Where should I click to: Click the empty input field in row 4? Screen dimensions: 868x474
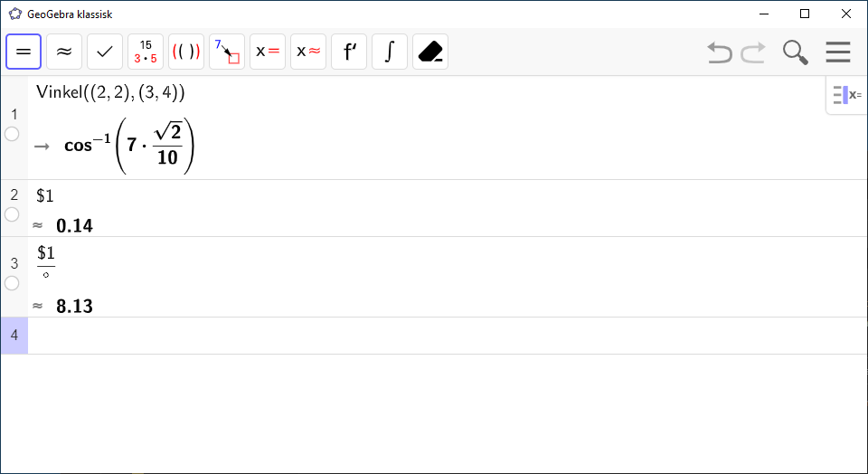(443, 336)
